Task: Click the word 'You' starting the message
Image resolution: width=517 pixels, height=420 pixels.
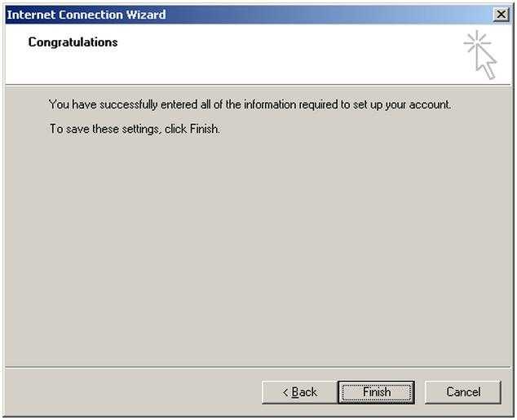Action: coord(59,104)
